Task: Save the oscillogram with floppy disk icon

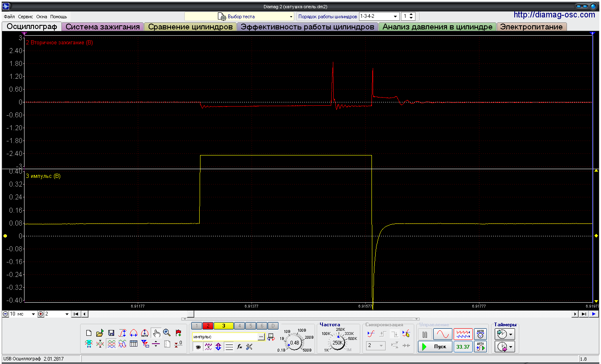Action: point(111,333)
